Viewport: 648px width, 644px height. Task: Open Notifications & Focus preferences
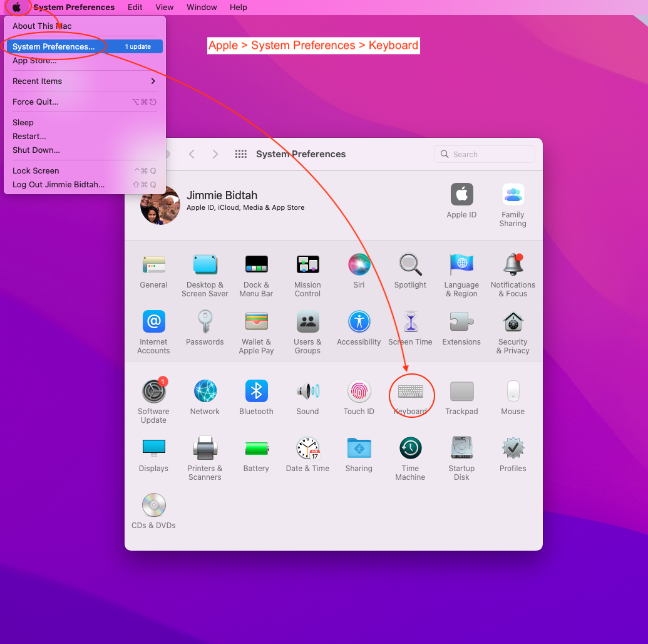(x=513, y=276)
